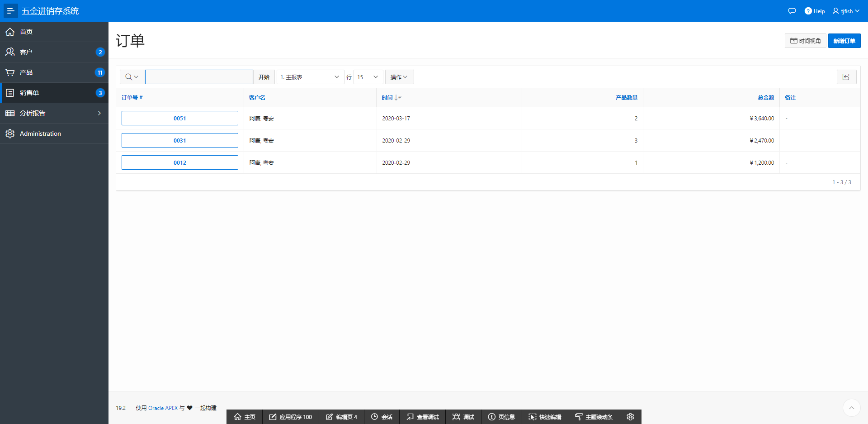This screenshot has height=424, width=868.
Task: Click the reset report icon button
Action: [846, 77]
